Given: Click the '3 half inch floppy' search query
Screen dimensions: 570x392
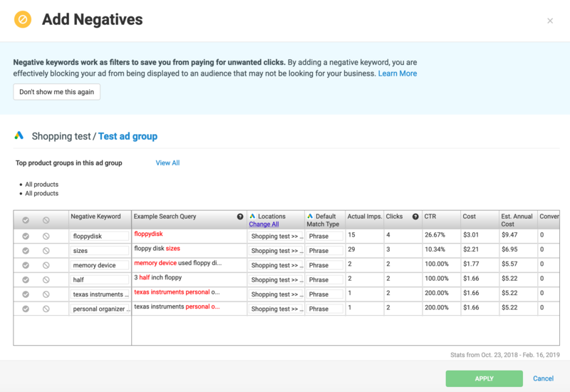Looking at the screenshot, I should [x=157, y=277].
